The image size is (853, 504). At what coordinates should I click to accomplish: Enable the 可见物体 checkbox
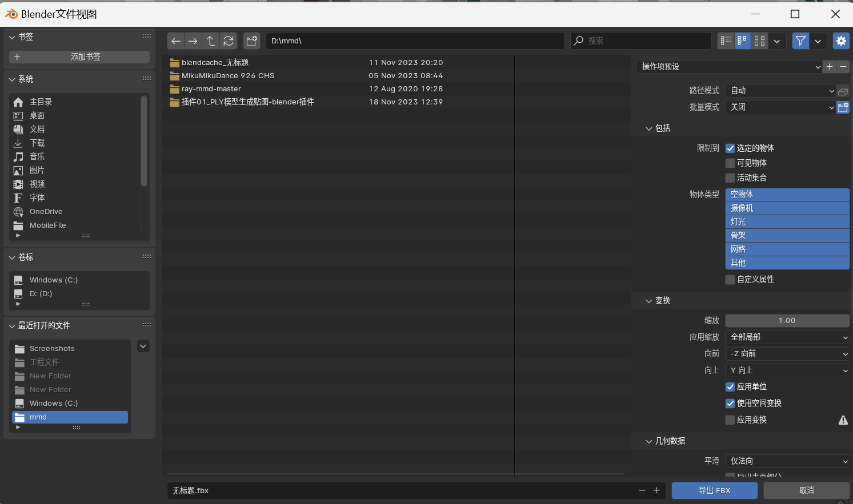point(730,163)
